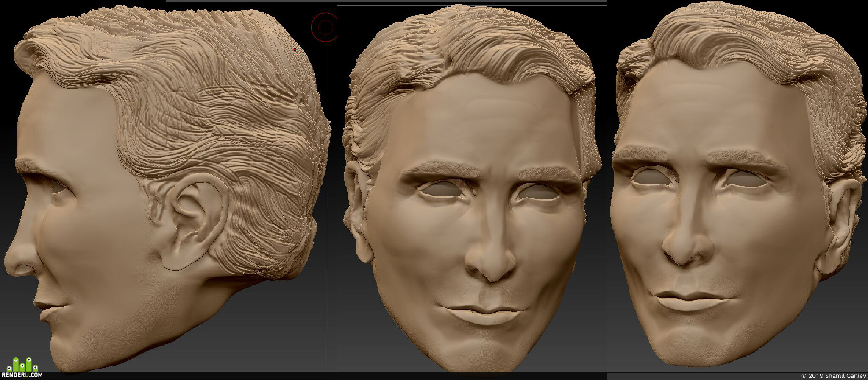868x380 pixels.
Task: Select the right three-quarter head view
Action: pos(737,184)
